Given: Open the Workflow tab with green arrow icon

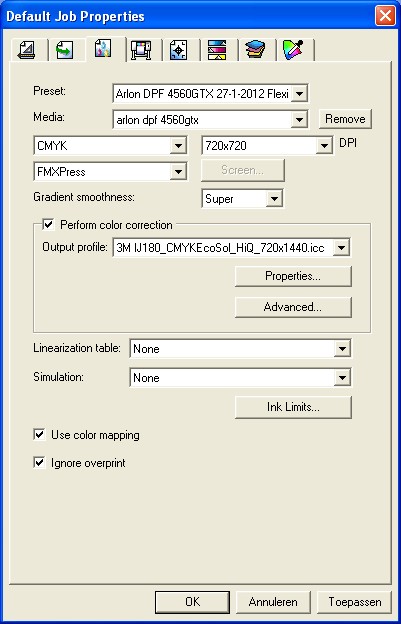Looking at the screenshot, I should (x=65, y=50).
